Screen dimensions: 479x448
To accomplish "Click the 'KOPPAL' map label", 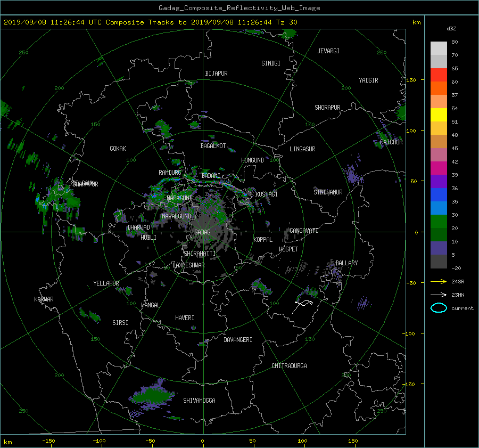I will (263, 240).
